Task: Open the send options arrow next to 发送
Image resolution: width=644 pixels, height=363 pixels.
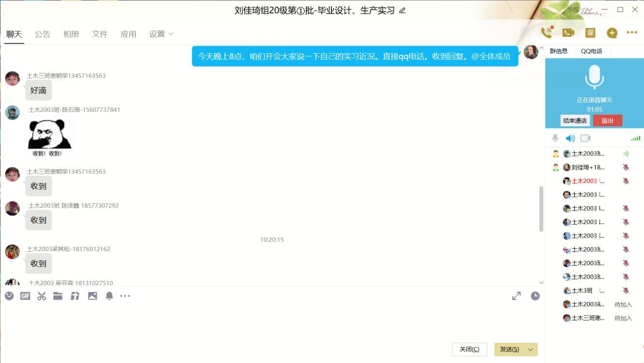Action: tap(531, 349)
